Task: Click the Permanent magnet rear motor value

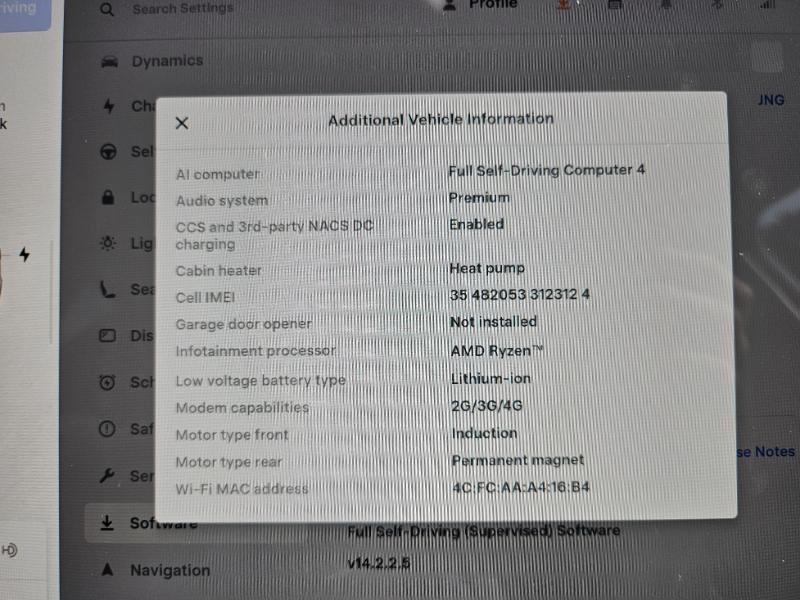Action: (518, 460)
